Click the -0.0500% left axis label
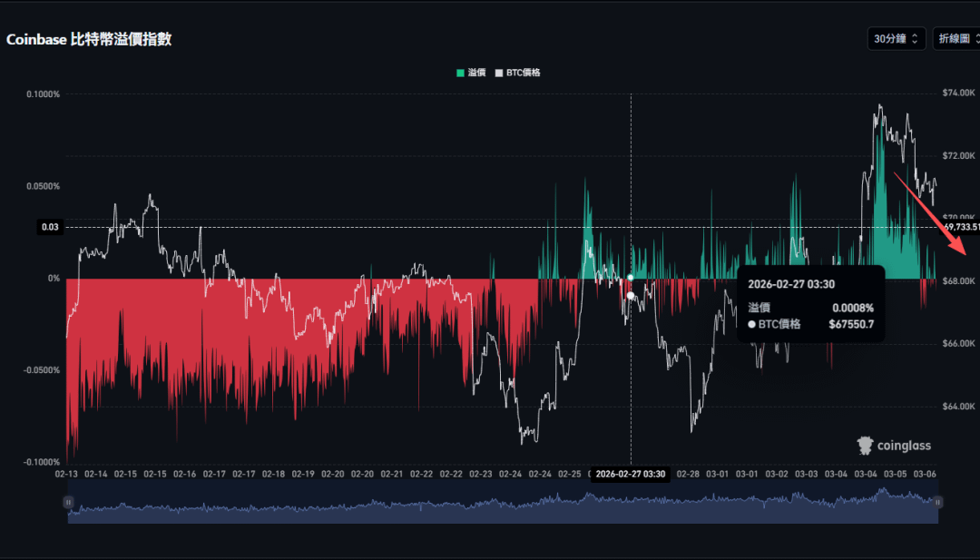 point(42,370)
